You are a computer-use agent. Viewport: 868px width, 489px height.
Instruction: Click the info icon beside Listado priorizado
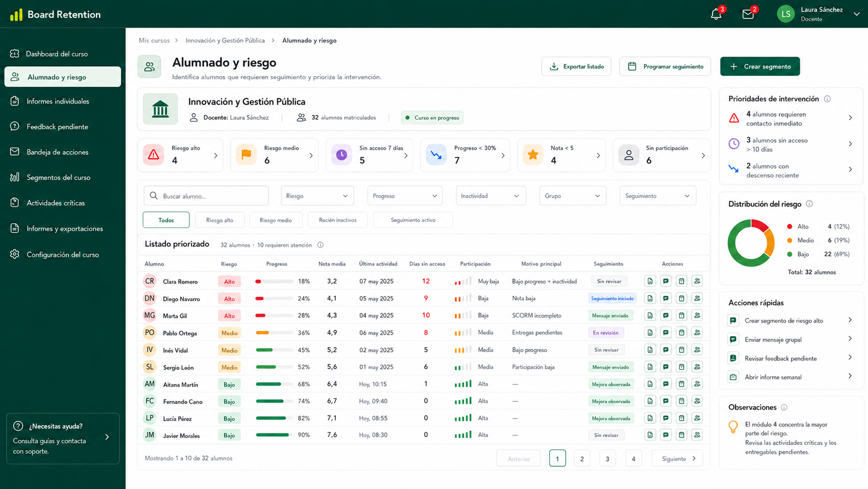320,245
